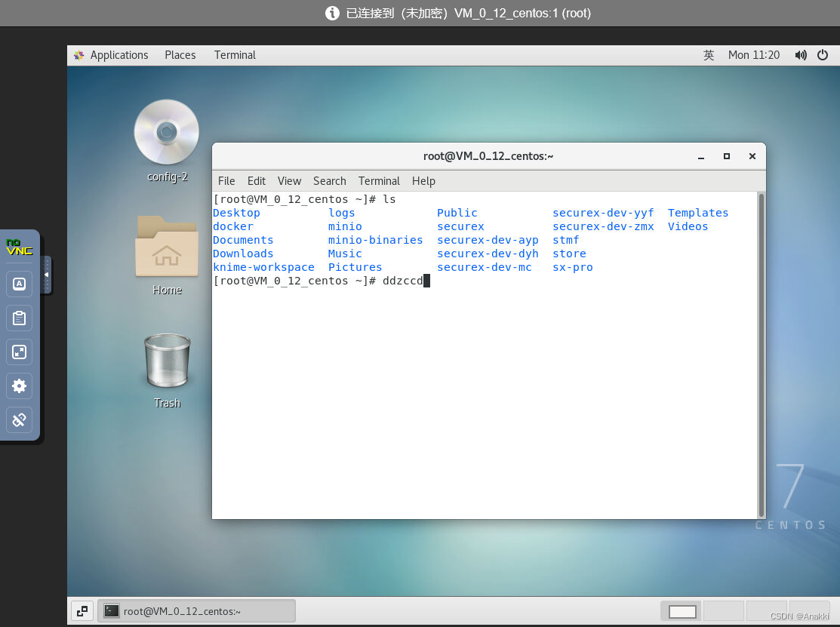The width and height of the screenshot is (840, 627).
Task: Open the config-2 CD icon on the desktop
Action: pos(166,132)
